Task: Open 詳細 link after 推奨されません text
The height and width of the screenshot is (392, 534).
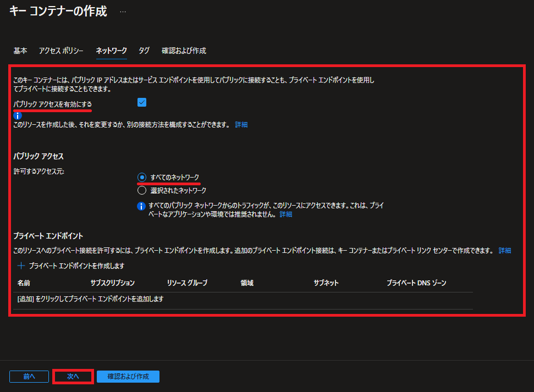Action: 286,214
